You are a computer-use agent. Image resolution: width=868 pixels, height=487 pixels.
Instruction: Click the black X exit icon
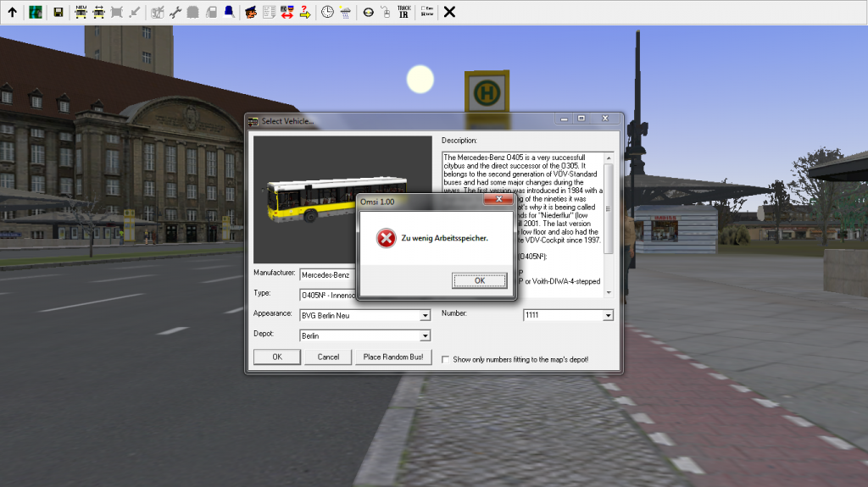[449, 12]
